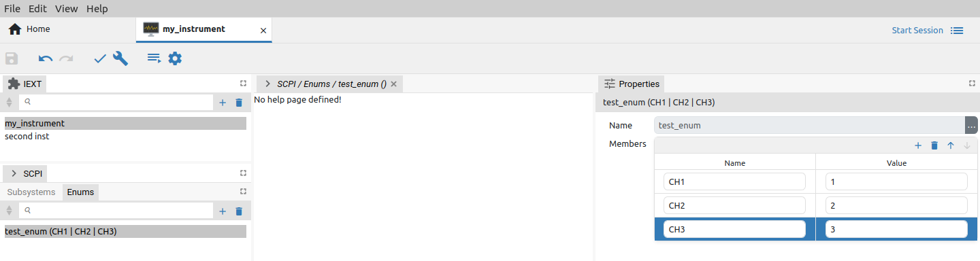The image size is (980, 261).
Task: Click the Start Session link
Action: tap(917, 31)
